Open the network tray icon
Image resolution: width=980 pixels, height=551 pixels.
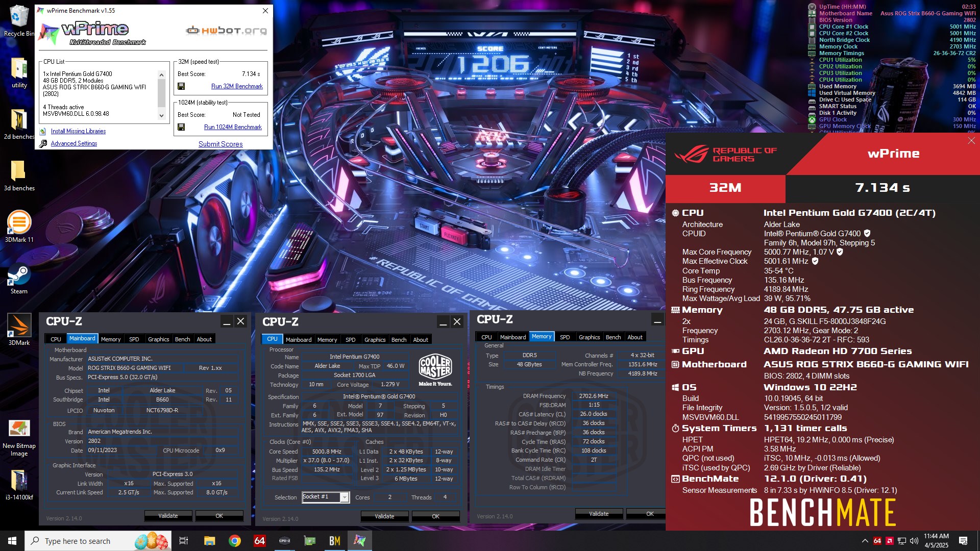[902, 541]
